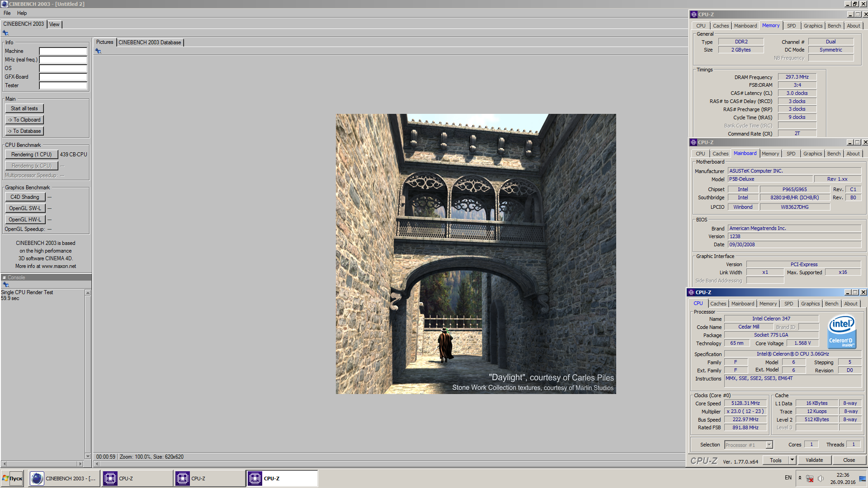Click DRAM Frequency value 297.3 MHz

797,77
